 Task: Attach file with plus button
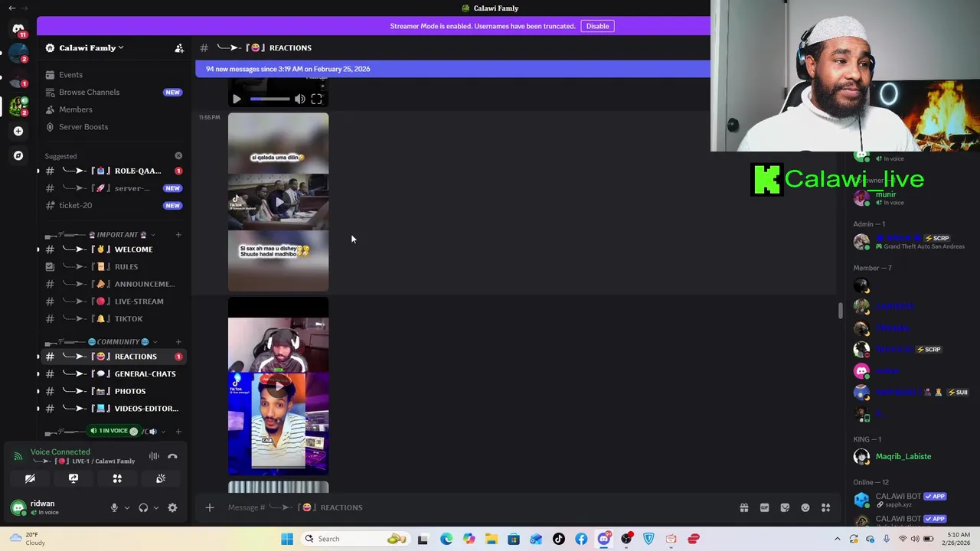(x=209, y=507)
